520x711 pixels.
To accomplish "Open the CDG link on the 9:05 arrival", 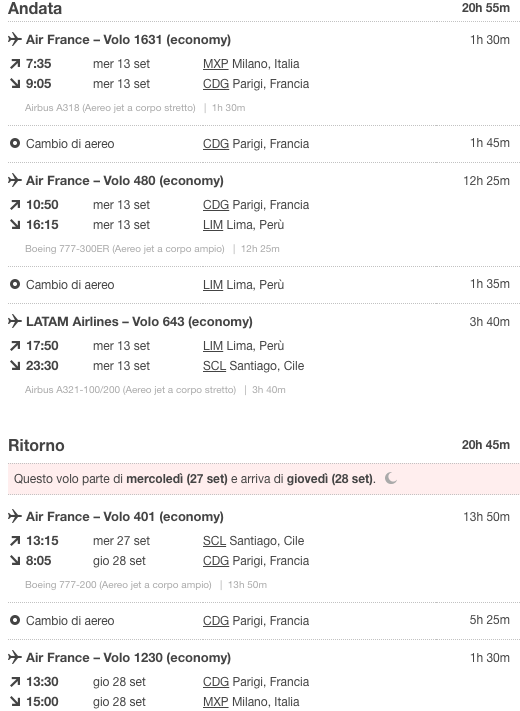I will (x=216, y=84).
